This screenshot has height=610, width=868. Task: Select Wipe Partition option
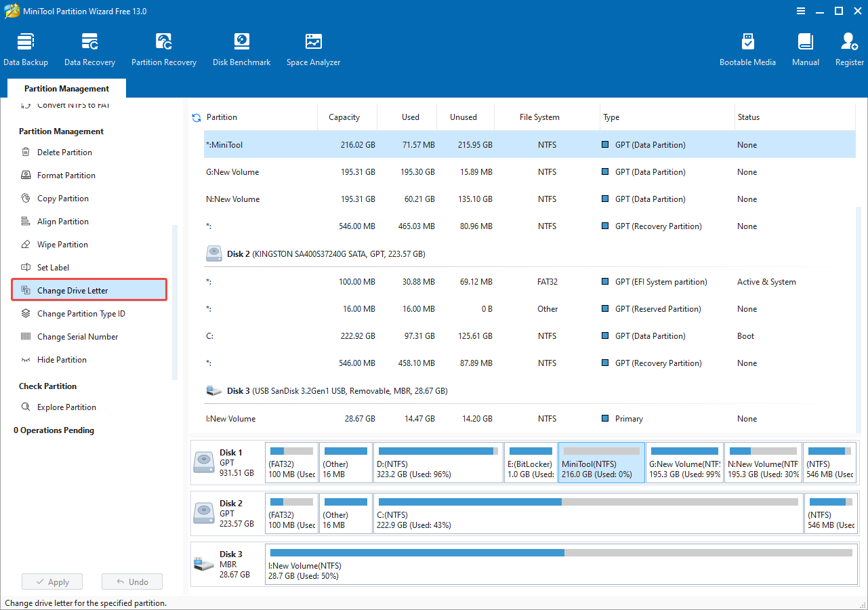pos(62,245)
